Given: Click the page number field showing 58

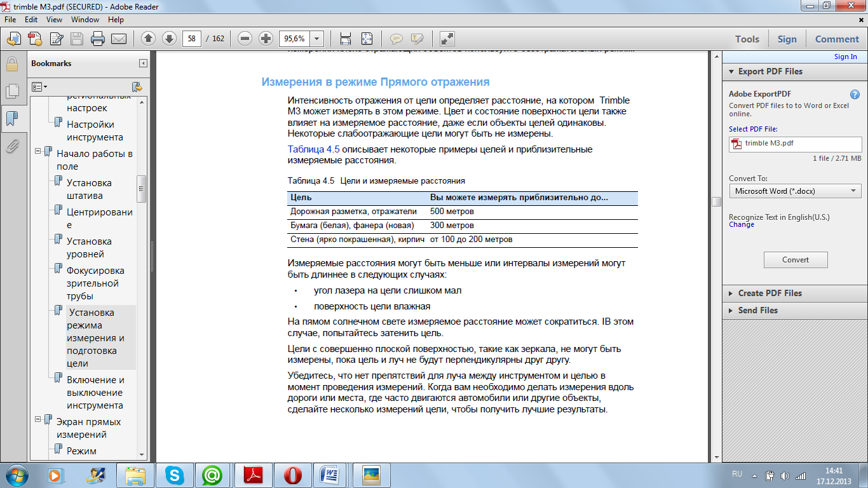Looking at the screenshot, I should pos(191,39).
